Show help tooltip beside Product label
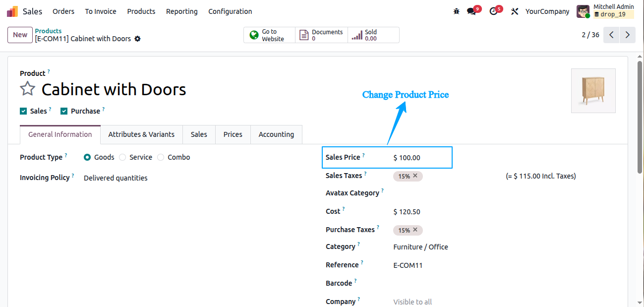644x307 pixels. [x=49, y=71]
